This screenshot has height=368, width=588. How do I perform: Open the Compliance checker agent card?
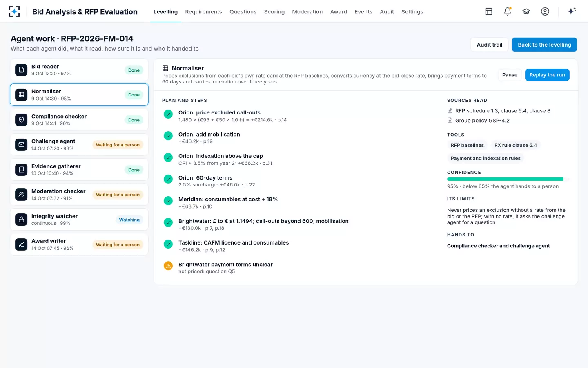(x=79, y=120)
